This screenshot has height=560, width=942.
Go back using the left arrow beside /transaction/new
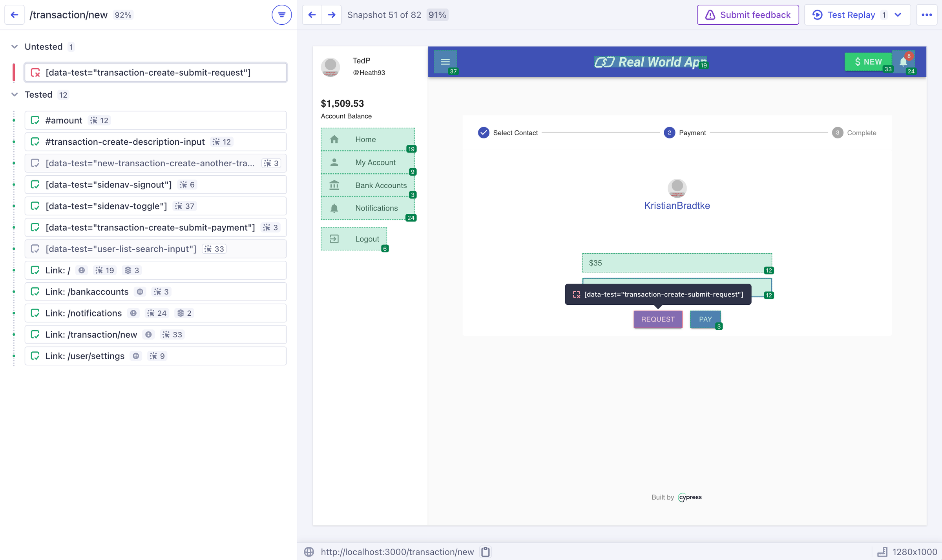coord(15,15)
